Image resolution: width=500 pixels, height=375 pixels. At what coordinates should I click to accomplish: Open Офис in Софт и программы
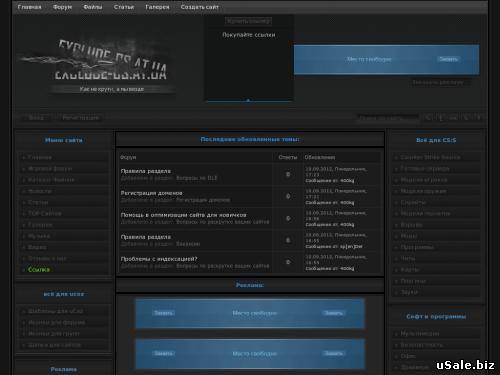(x=408, y=356)
